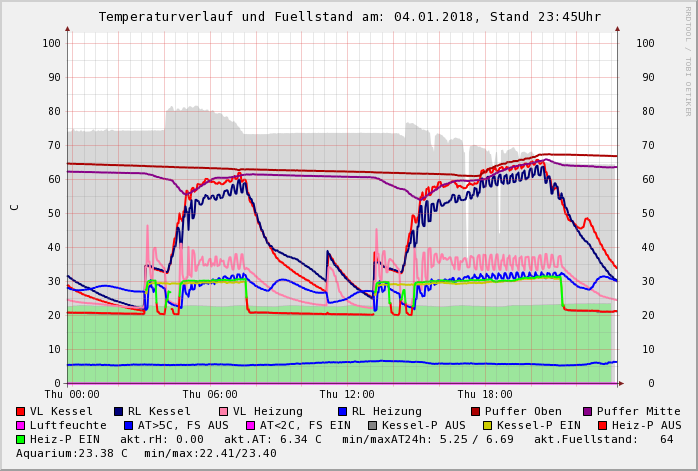The image size is (698, 471).
Task: Click the purple Puffer Mitte legend swatch
Action: 588,411
